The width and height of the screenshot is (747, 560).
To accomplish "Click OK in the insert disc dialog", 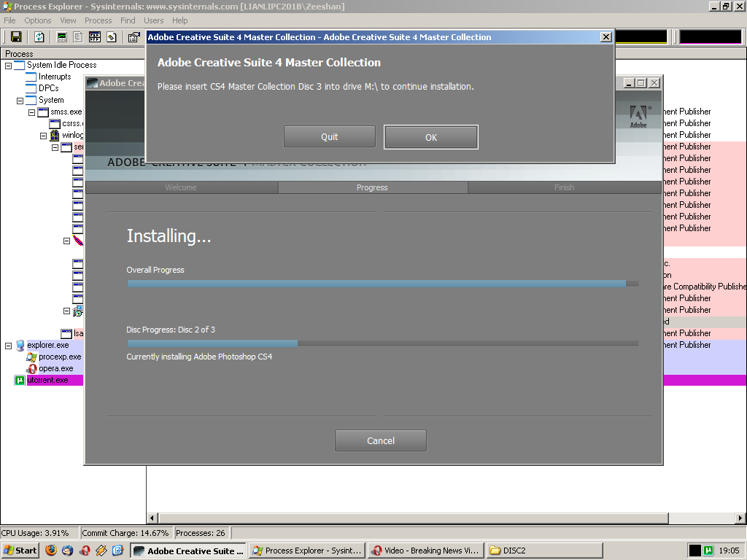I will 430,137.
